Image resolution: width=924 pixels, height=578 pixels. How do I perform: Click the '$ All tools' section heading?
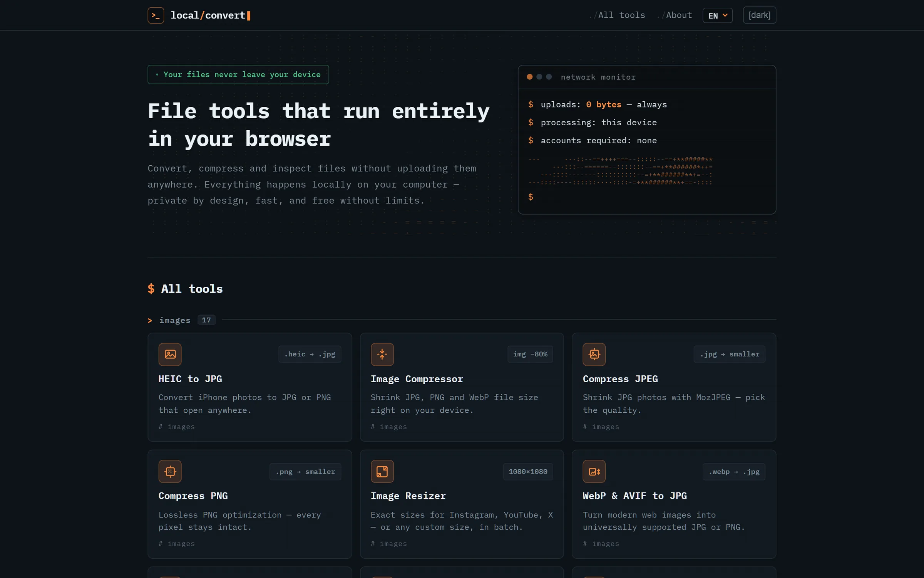point(185,289)
